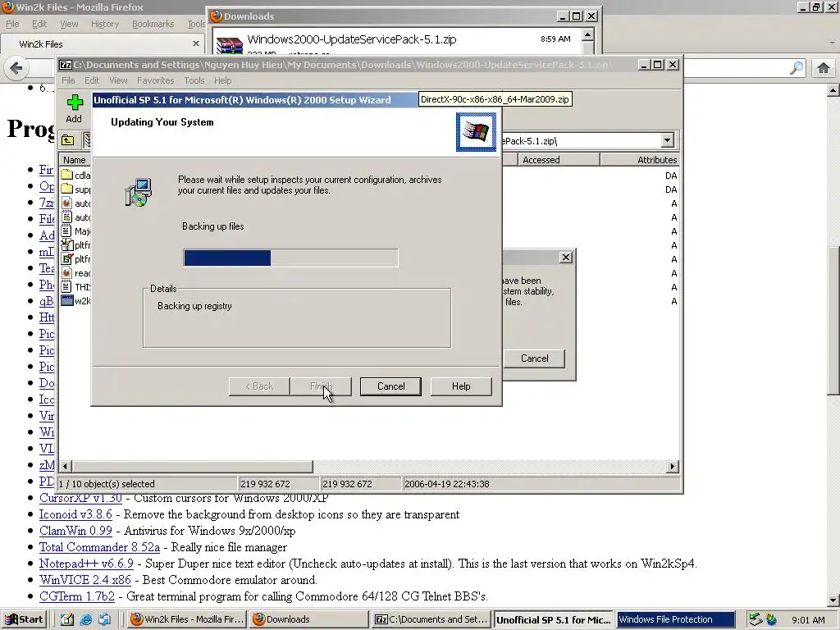Click Firefox page scrollbar down arrow
Screen dimensions: 840x630
click(x=833, y=600)
